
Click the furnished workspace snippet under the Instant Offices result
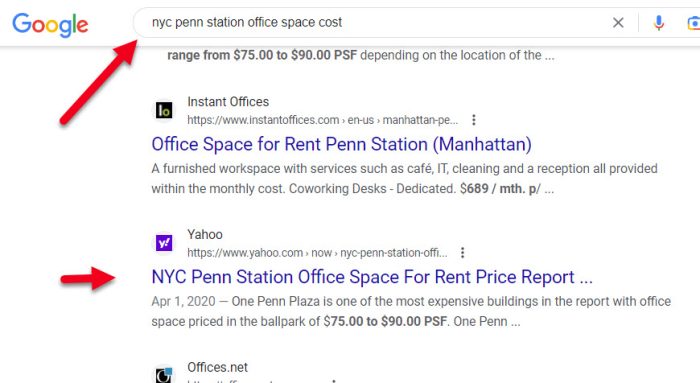coord(404,179)
